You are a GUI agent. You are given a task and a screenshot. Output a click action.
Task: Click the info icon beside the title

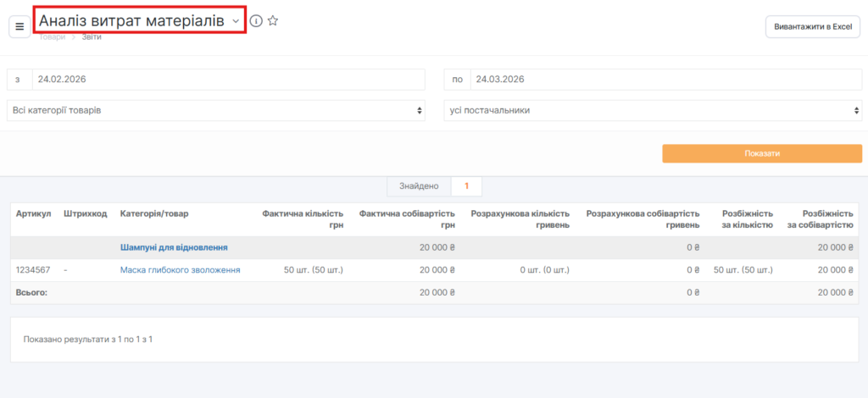(256, 20)
